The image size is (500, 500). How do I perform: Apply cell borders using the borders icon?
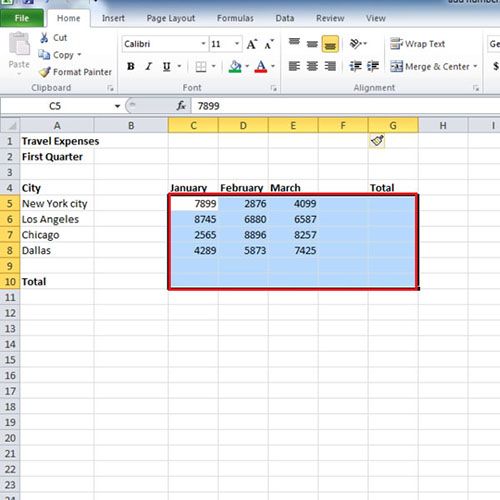201,67
